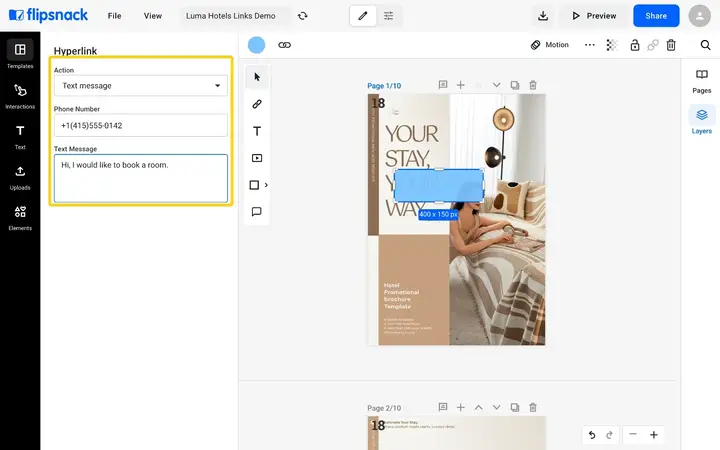Select the comment bubble tool
This screenshot has width=720, height=450.
pyautogui.click(x=257, y=212)
